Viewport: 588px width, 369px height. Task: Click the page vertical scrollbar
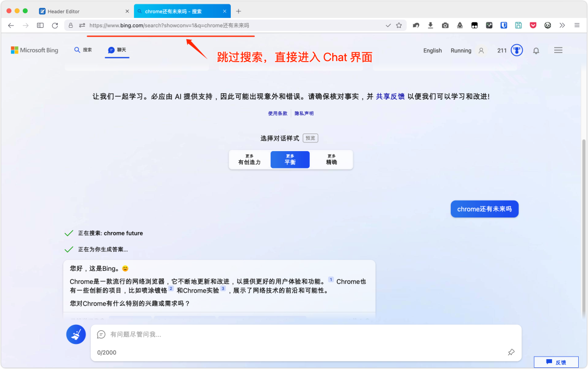[584, 229]
